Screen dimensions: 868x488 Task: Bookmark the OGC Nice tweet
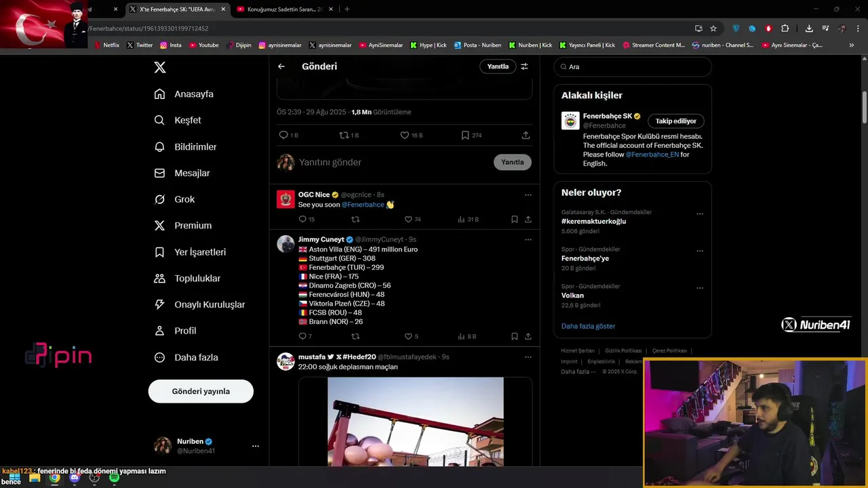pos(514,219)
